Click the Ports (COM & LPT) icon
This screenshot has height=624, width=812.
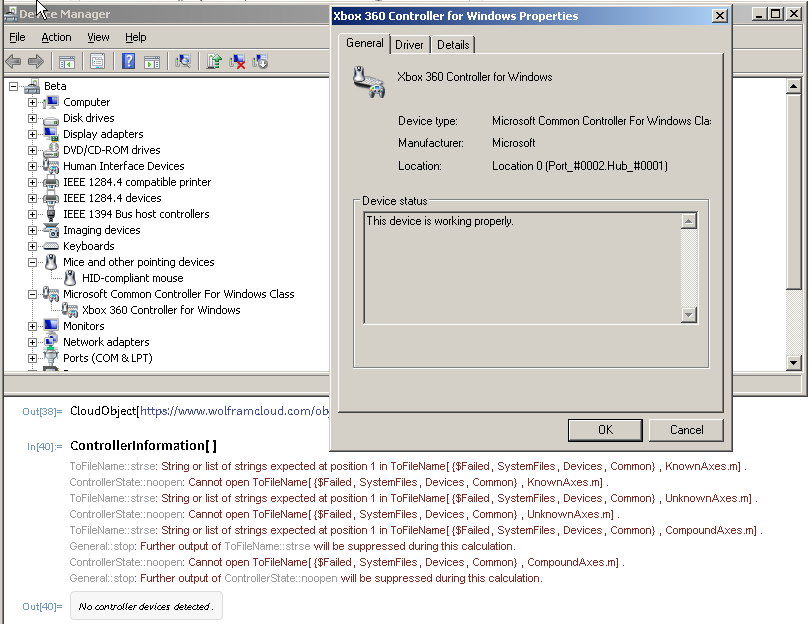tap(51, 357)
